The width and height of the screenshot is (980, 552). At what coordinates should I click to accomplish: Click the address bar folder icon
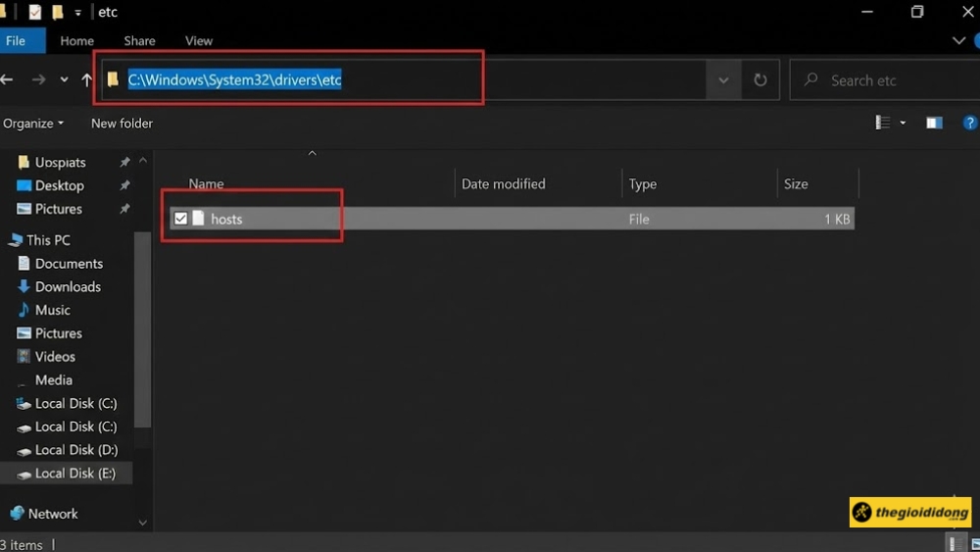113,79
